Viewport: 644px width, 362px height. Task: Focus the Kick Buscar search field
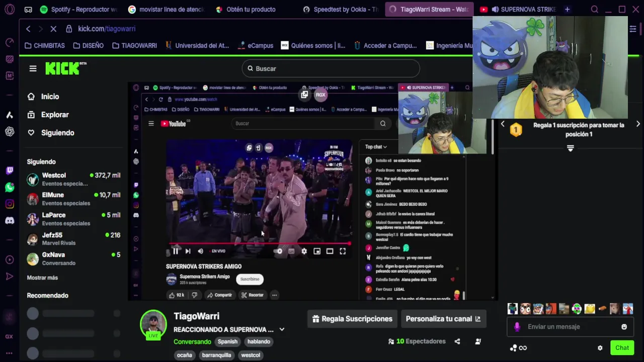331,68
